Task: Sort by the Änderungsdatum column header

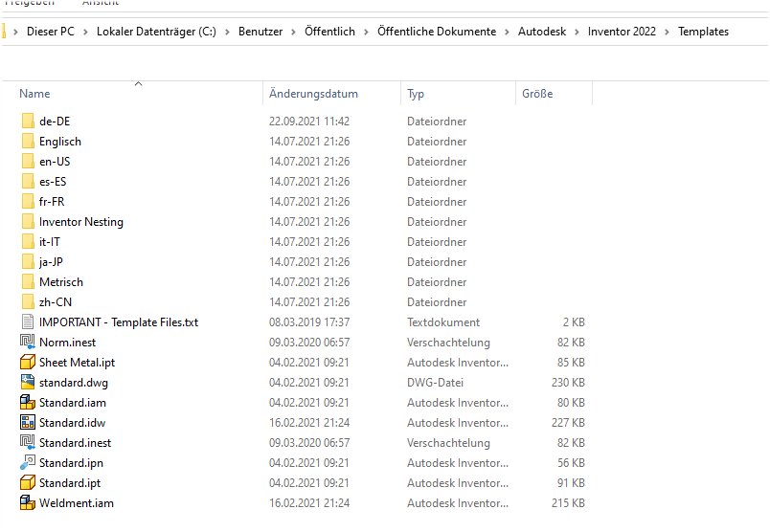Action: (x=313, y=93)
